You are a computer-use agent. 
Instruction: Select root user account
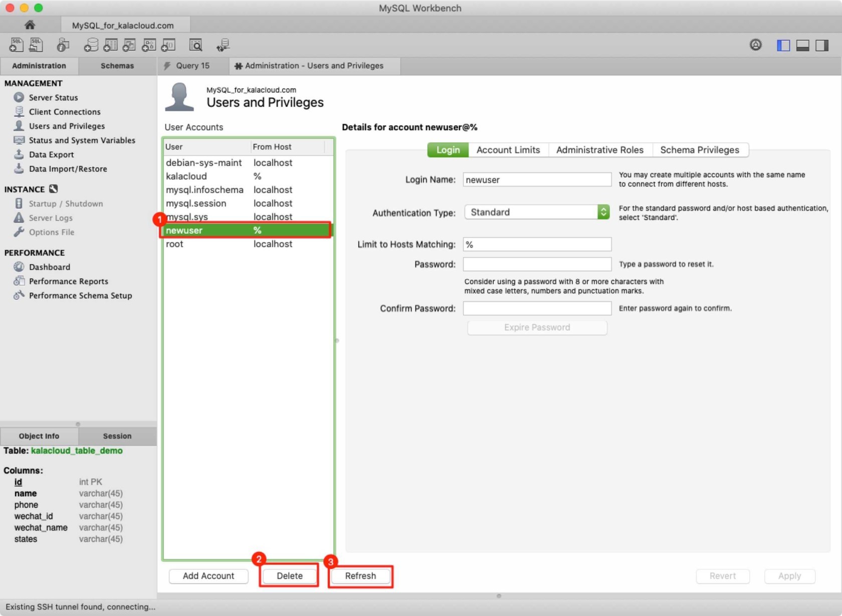coord(248,244)
